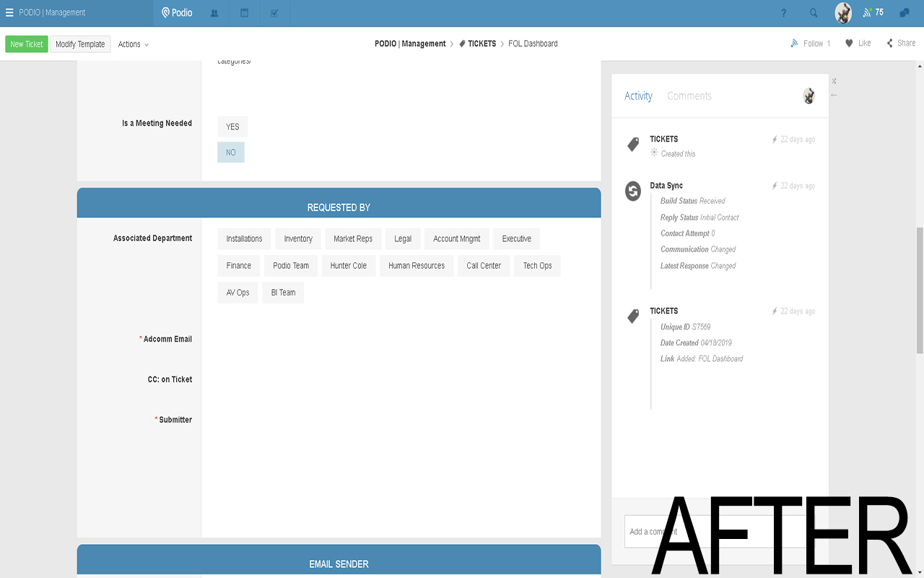
Task: Open PODIO | Management breadcrumb link
Action: click(x=410, y=44)
